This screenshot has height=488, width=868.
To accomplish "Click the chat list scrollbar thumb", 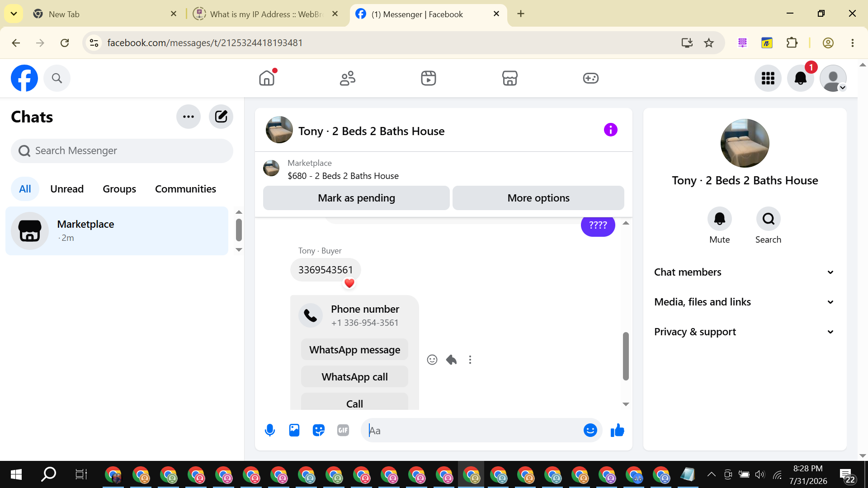I will (239, 230).
